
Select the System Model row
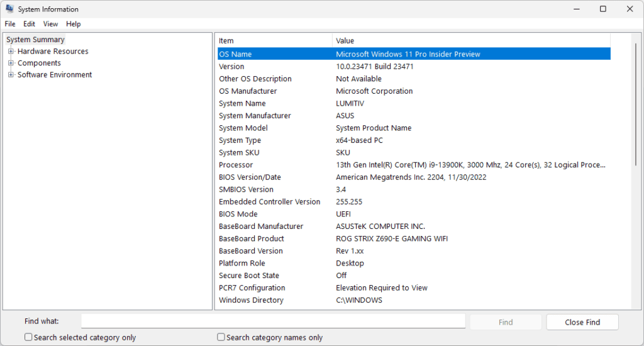[414, 128]
